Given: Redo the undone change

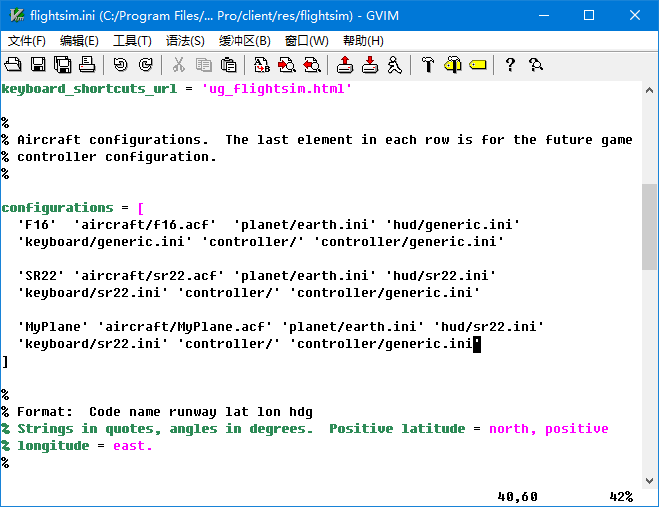Looking at the screenshot, I should 145,65.
